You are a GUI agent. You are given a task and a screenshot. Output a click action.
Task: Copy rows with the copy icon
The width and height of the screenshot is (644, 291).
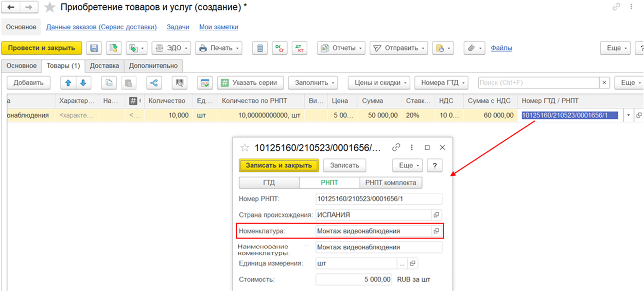point(109,83)
